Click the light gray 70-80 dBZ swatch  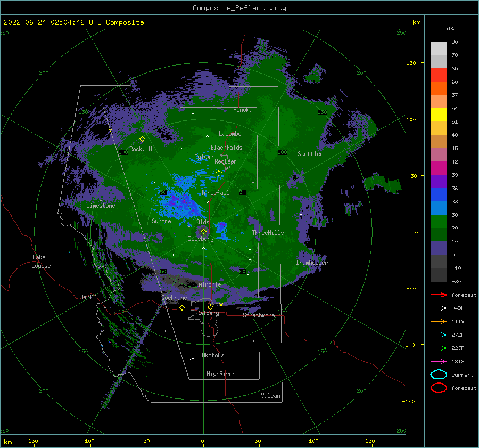click(439, 48)
